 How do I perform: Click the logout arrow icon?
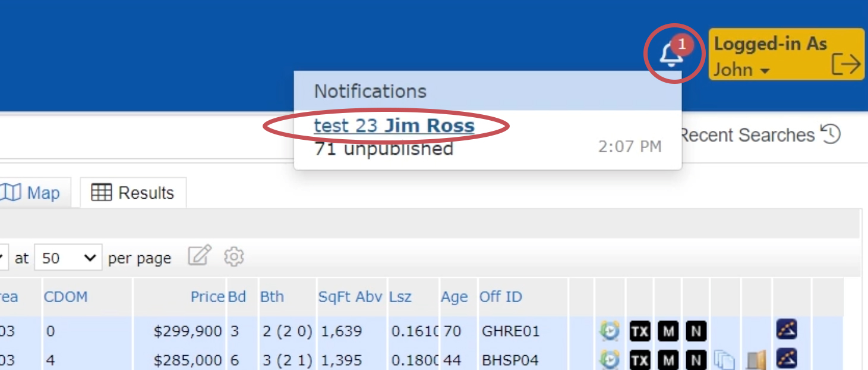(846, 64)
